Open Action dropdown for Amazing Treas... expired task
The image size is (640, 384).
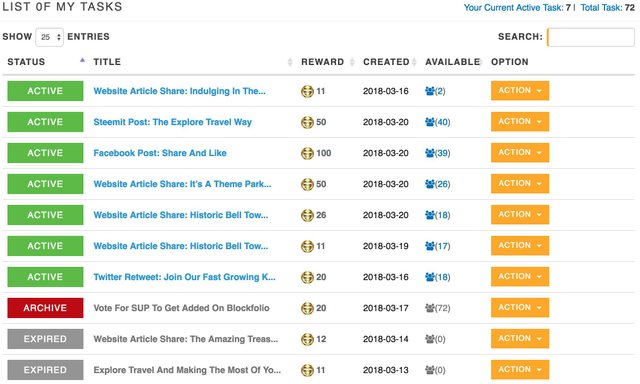click(x=520, y=339)
